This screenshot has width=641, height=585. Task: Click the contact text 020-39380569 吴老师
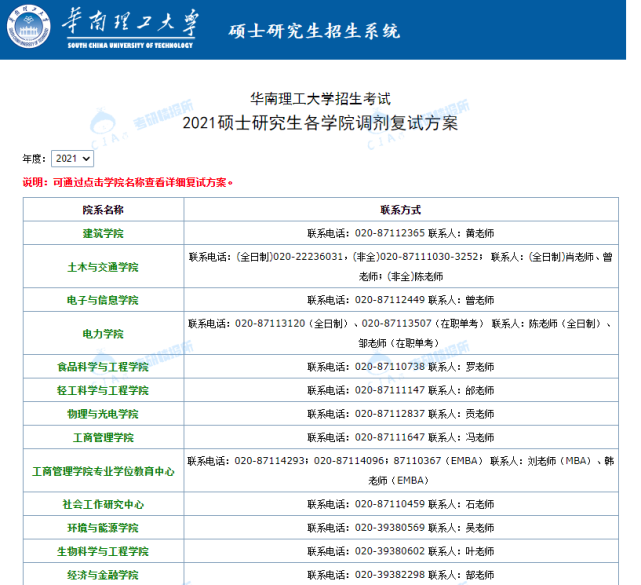click(x=401, y=528)
